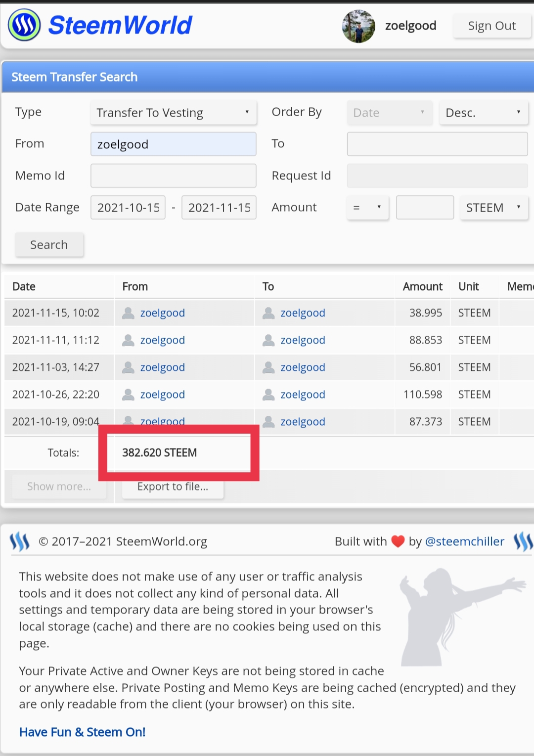
Task: Click the SteemWorld round logo icon
Action: coord(24,25)
